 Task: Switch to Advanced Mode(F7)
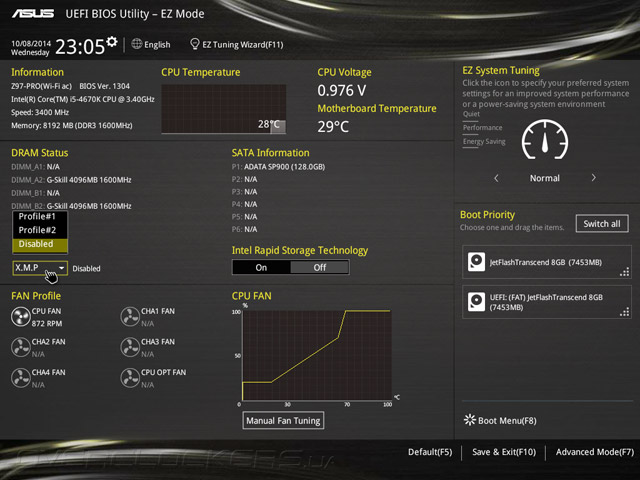tap(595, 452)
